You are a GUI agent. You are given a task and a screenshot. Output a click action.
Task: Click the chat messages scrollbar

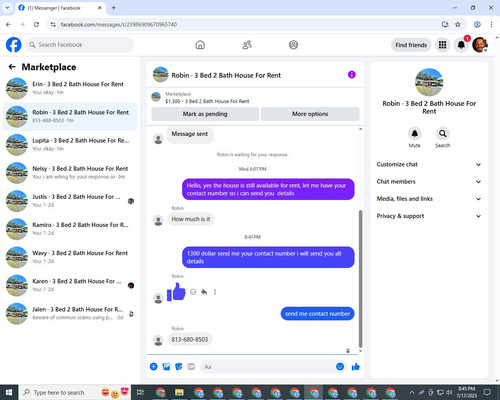(360, 279)
